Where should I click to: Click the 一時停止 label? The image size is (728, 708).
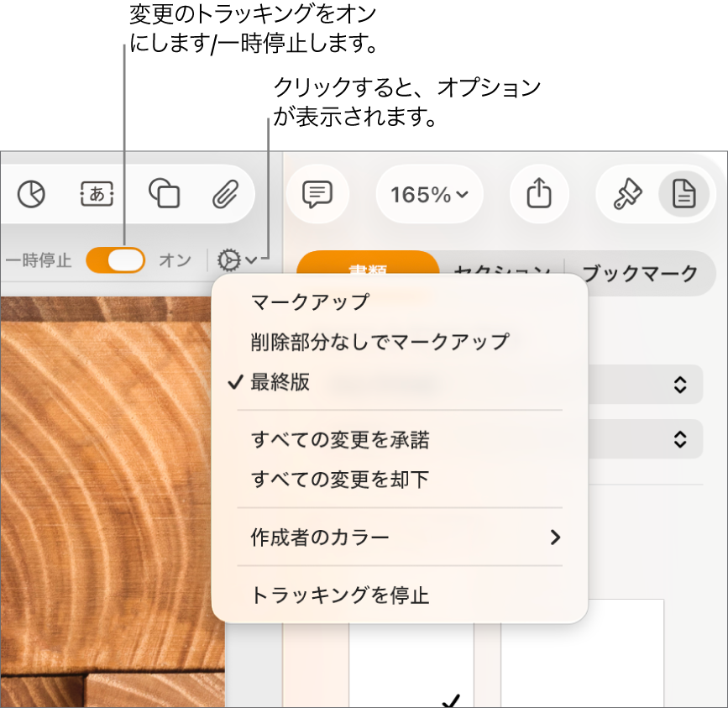(38, 260)
